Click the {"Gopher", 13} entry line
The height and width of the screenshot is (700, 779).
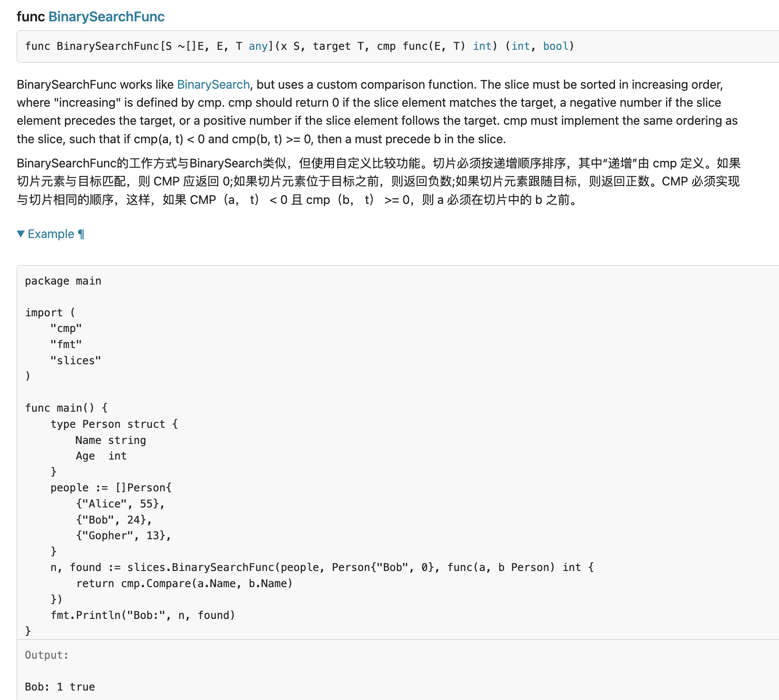(123, 535)
